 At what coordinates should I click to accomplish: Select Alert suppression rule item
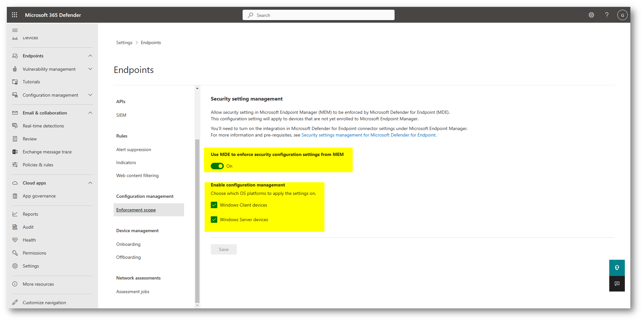click(x=133, y=149)
